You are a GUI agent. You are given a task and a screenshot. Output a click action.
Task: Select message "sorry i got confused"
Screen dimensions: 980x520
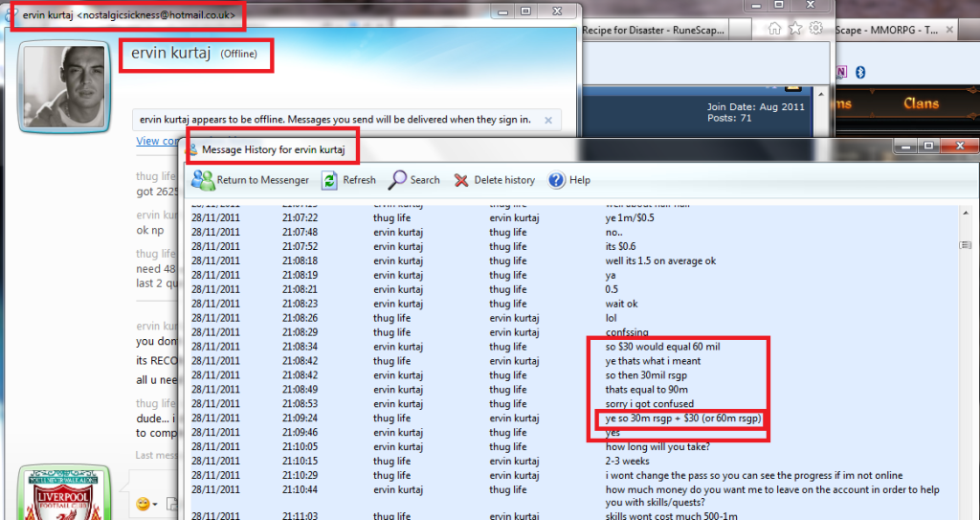[650, 404]
